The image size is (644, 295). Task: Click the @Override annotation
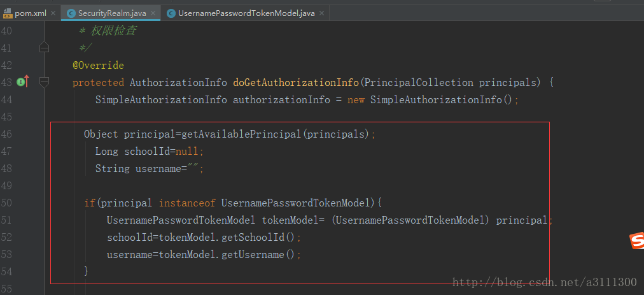(x=98, y=66)
